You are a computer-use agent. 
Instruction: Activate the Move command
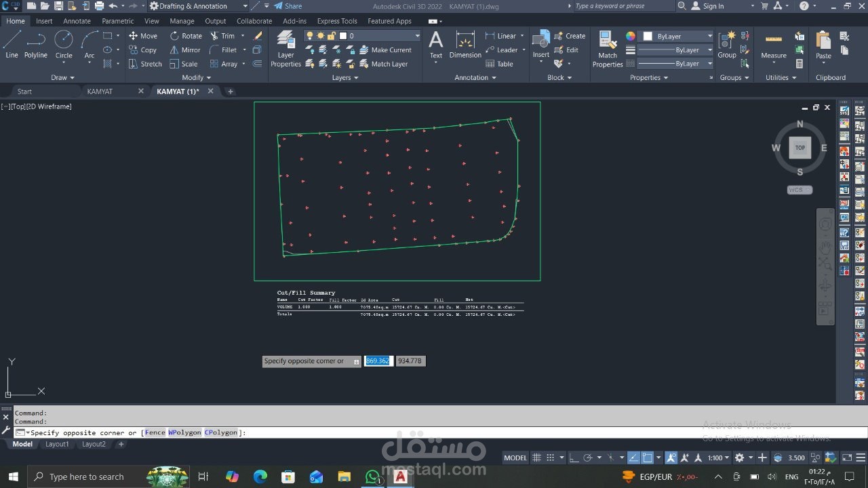coord(143,36)
